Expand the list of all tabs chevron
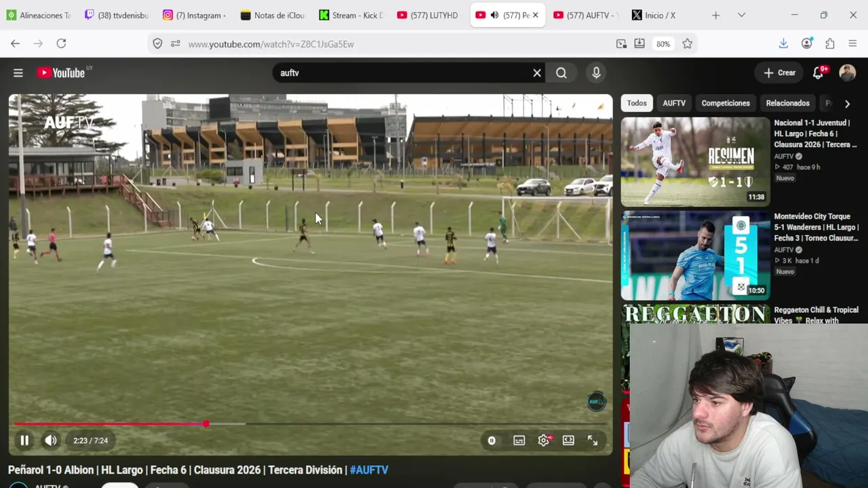The image size is (868, 488). 741,15
